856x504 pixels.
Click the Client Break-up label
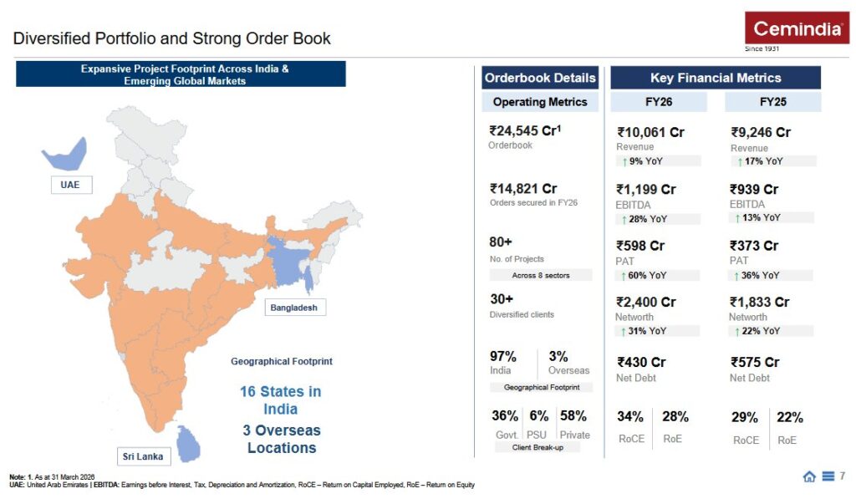click(x=538, y=447)
